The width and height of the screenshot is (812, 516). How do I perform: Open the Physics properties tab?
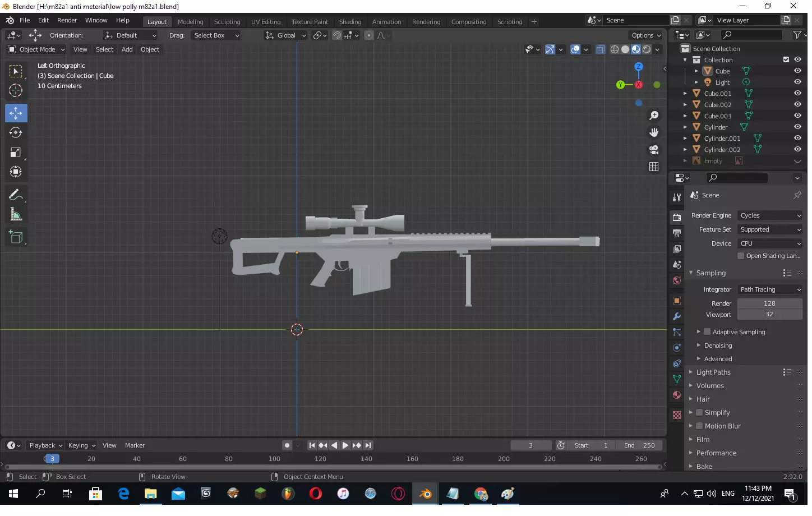[x=677, y=348]
